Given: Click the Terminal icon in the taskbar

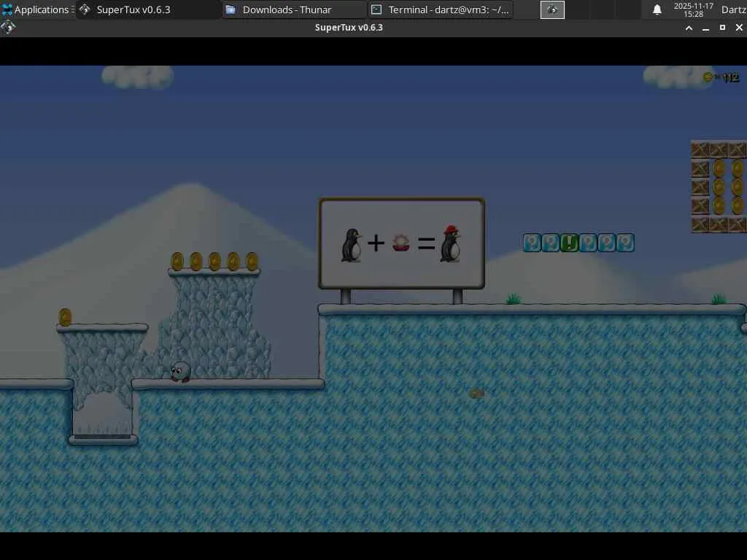Looking at the screenshot, I should click(376, 9).
